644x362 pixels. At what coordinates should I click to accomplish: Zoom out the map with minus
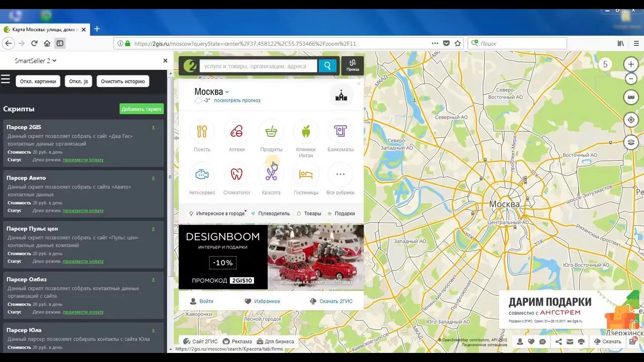pos(631,78)
